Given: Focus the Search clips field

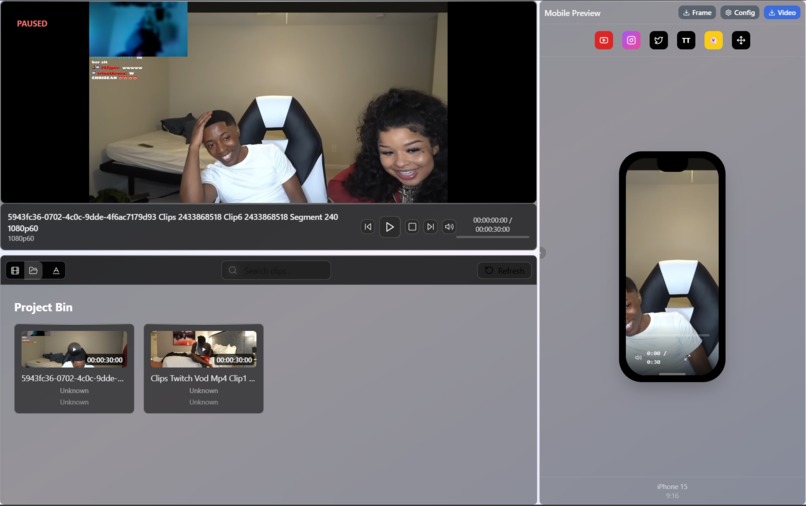Looking at the screenshot, I should click(276, 270).
